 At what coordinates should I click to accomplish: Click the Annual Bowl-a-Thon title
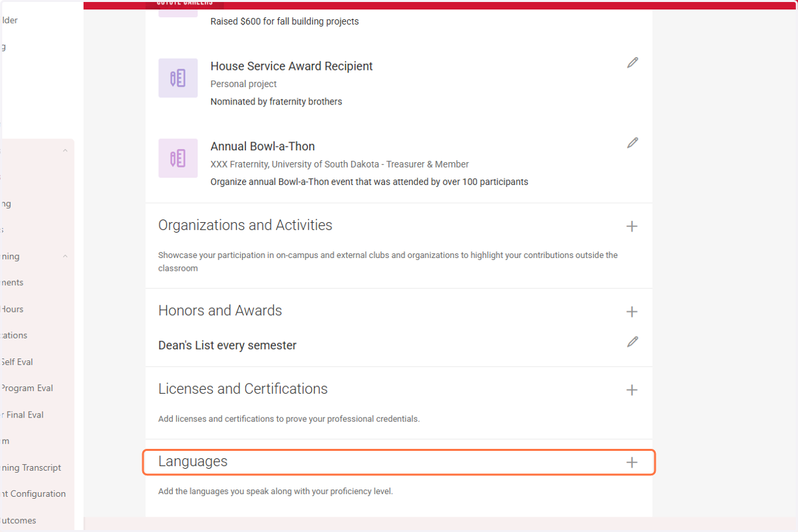[263, 146]
